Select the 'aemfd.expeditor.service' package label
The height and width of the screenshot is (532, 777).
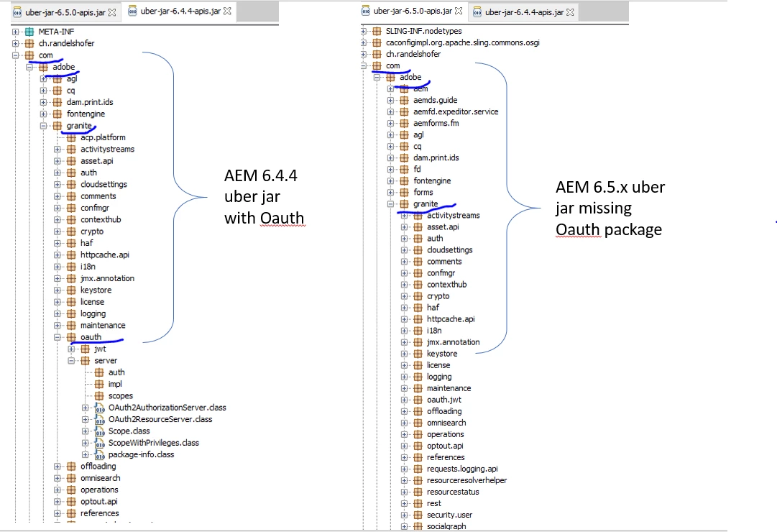[456, 111]
